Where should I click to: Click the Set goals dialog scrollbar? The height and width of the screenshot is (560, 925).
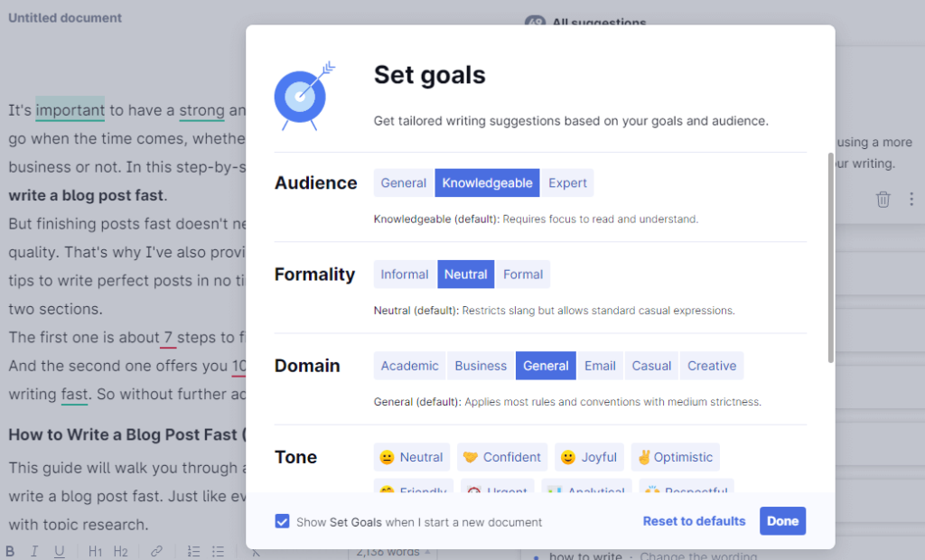pos(831,258)
